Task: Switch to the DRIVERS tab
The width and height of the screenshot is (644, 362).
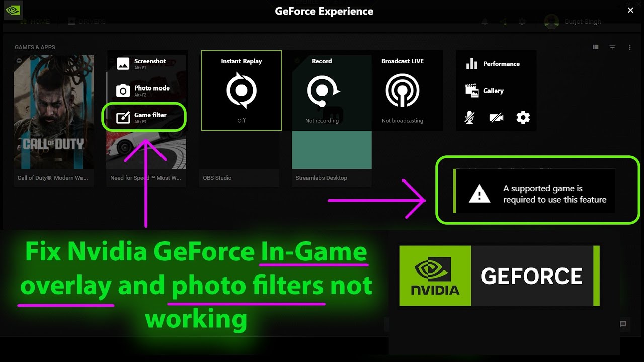Action: [x=87, y=22]
